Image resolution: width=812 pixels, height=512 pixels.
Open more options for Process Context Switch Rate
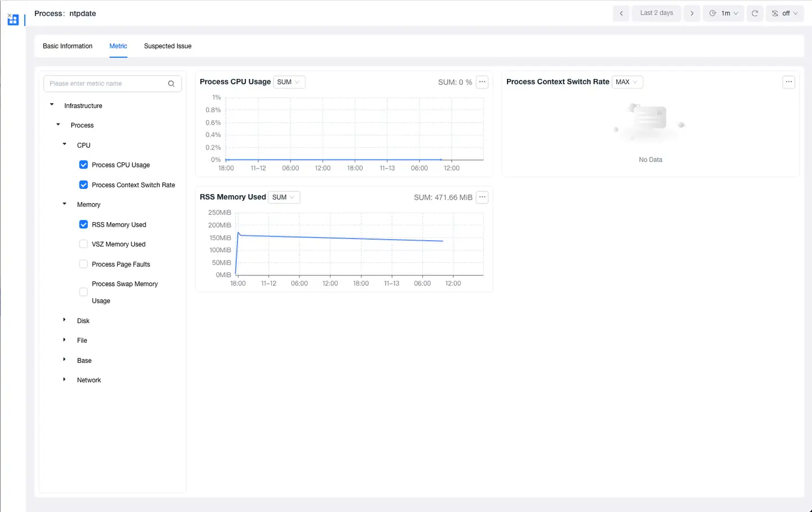(789, 82)
